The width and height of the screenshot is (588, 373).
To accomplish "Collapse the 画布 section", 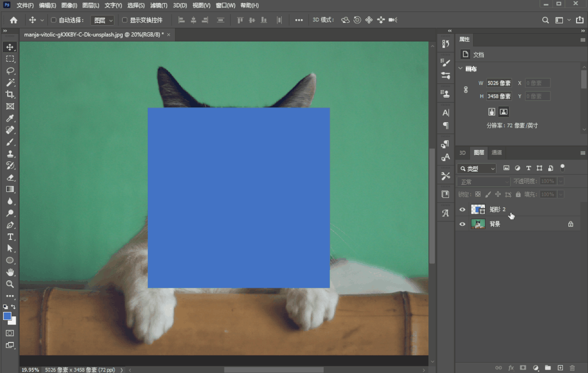I will (x=460, y=68).
